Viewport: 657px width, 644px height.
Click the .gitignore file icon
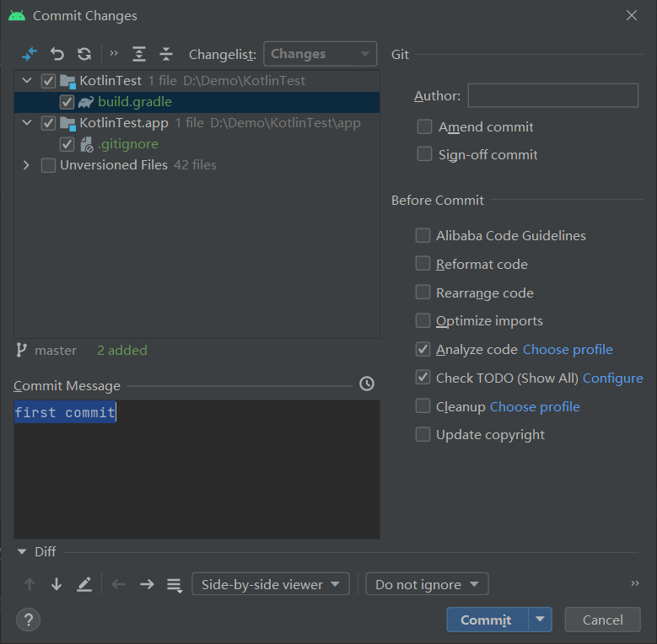[86, 144]
